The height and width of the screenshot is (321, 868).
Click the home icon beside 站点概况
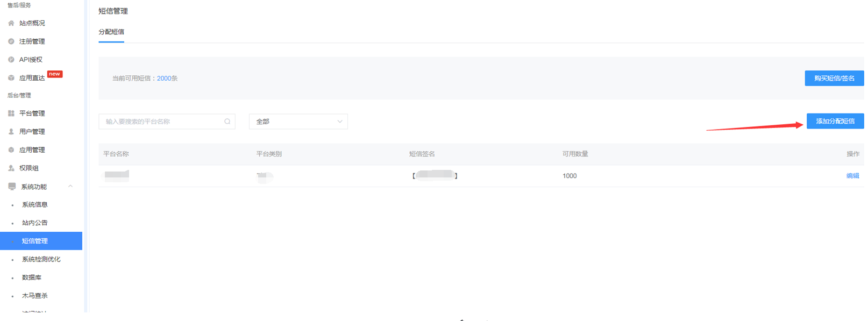[11, 23]
